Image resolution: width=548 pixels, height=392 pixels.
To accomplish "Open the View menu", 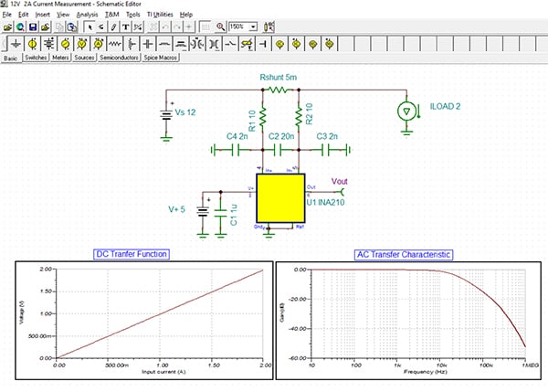I will (63, 15).
